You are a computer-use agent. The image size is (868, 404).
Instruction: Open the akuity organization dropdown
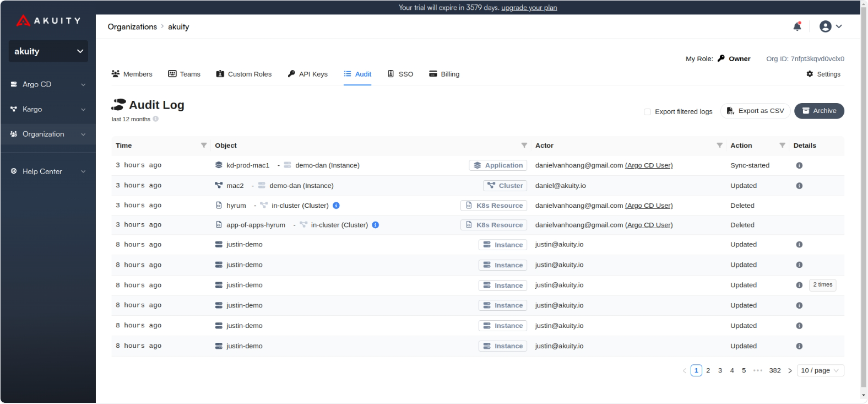pyautogui.click(x=48, y=51)
